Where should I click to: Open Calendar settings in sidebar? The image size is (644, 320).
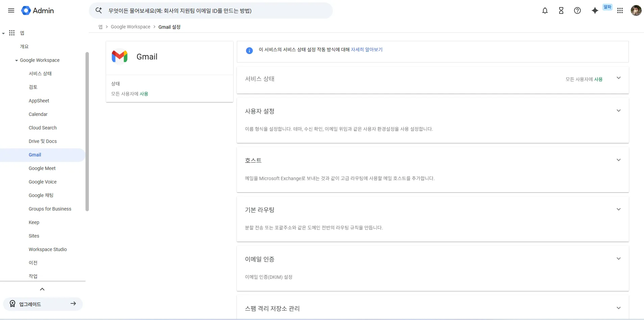(38, 114)
